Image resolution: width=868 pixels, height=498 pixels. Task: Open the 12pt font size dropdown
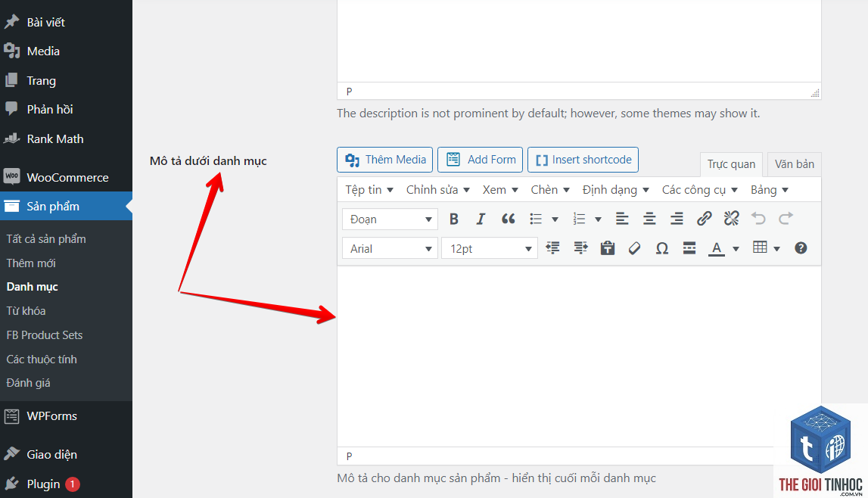point(490,248)
